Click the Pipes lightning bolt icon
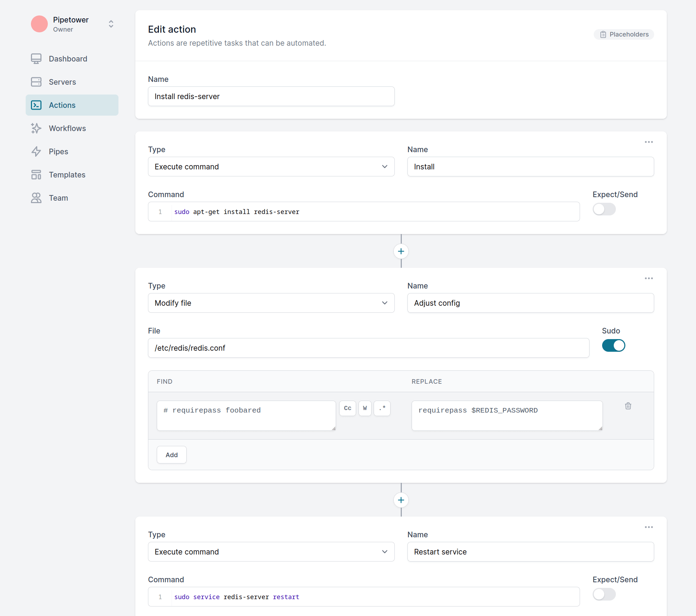The height and width of the screenshot is (616, 696). coord(36,151)
